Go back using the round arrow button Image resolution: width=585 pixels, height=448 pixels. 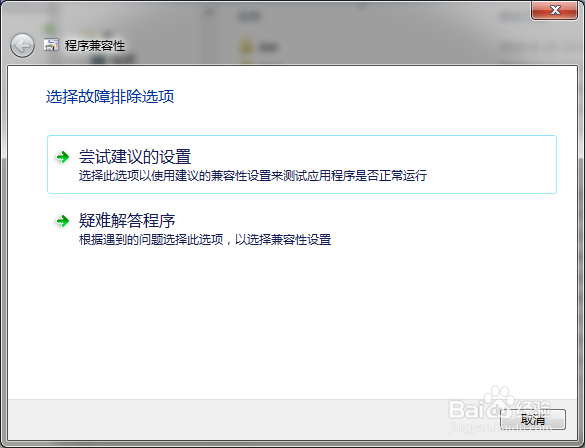click(22, 46)
